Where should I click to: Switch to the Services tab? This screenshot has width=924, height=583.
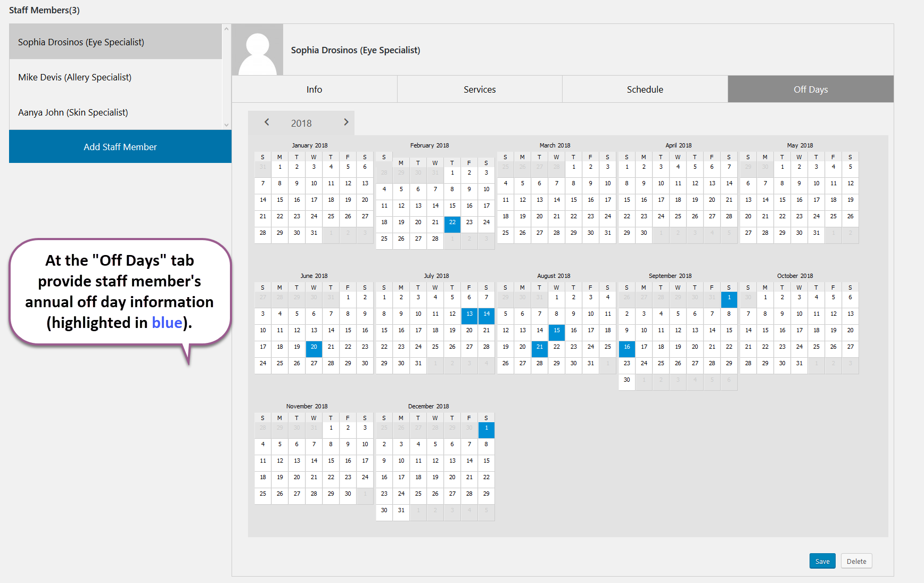[x=479, y=89]
